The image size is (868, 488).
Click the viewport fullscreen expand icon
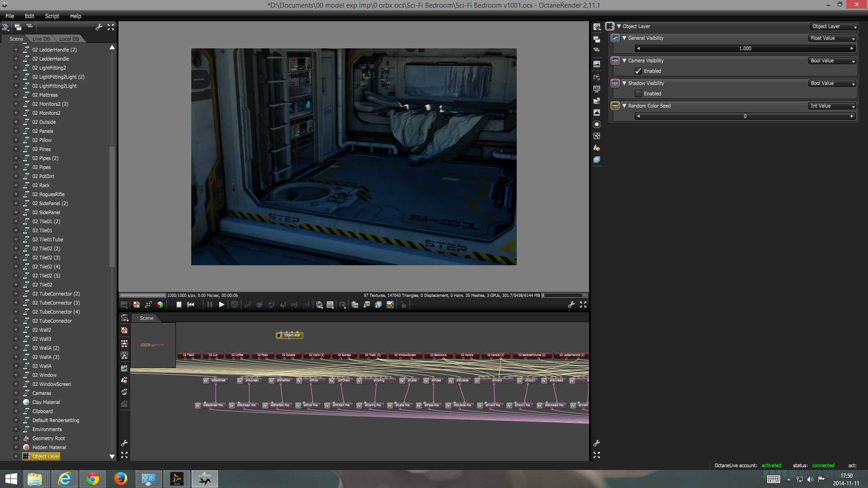pos(583,305)
